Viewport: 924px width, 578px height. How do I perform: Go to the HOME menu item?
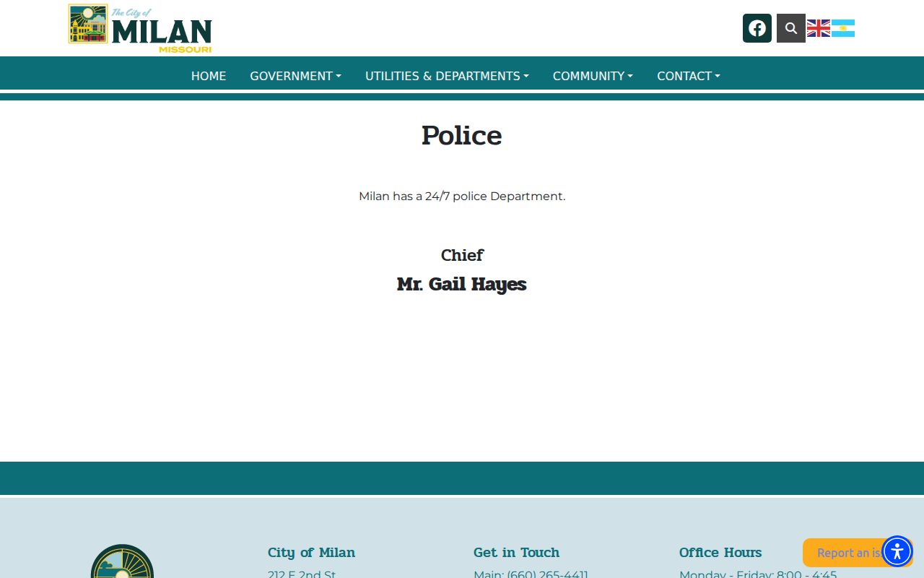(x=209, y=76)
